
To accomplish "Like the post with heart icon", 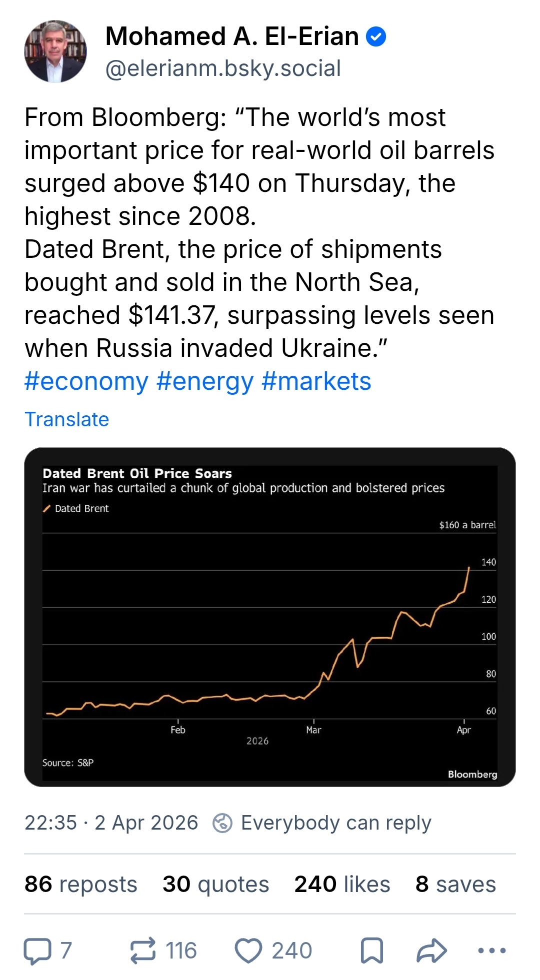I will (248, 951).
